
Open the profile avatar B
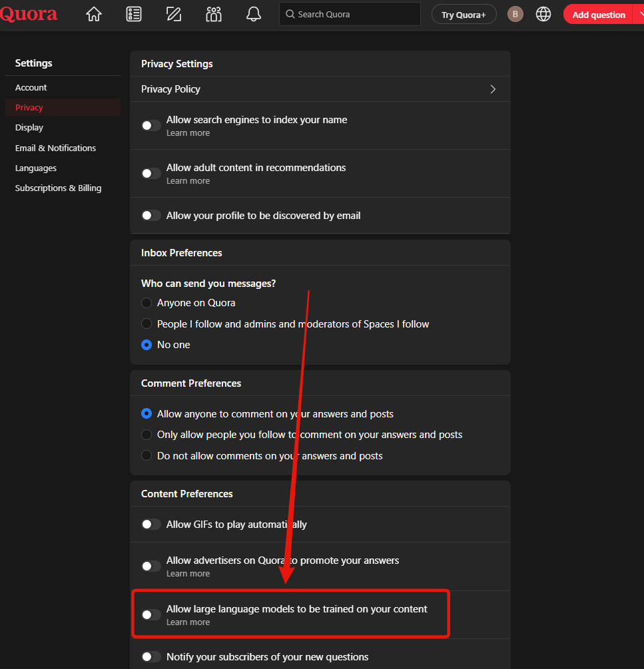click(515, 14)
